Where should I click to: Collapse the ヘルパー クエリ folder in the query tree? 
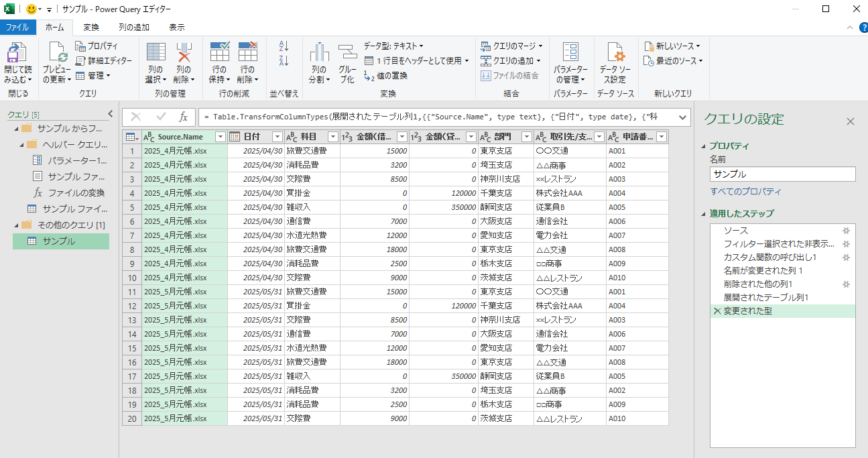pyautogui.click(x=21, y=144)
